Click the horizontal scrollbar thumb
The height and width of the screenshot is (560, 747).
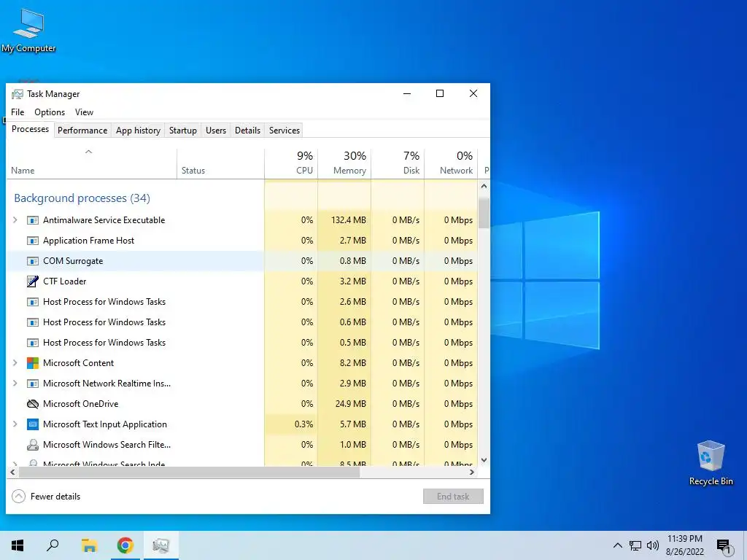point(189,472)
